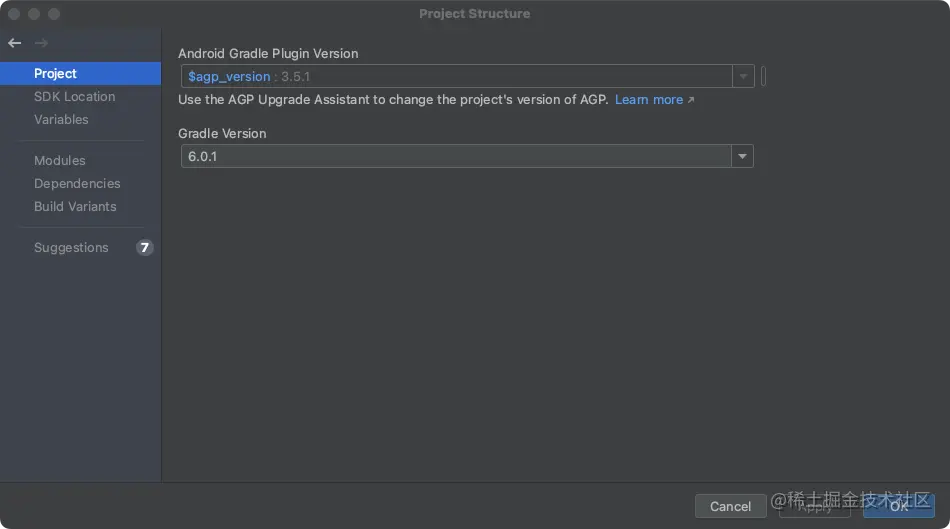This screenshot has height=529, width=950.
Task: Click the forward navigation arrow
Action: [x=41, y=43]
